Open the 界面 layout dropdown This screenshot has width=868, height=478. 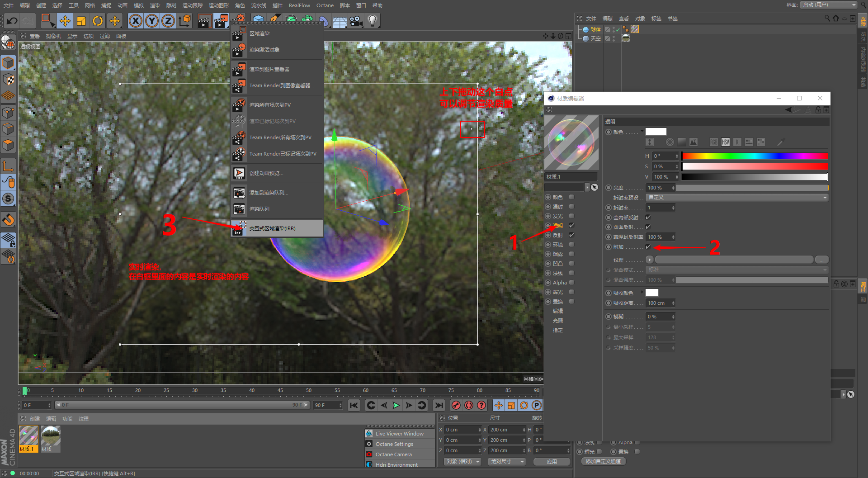pyautogui.click(x=828, y=5)
